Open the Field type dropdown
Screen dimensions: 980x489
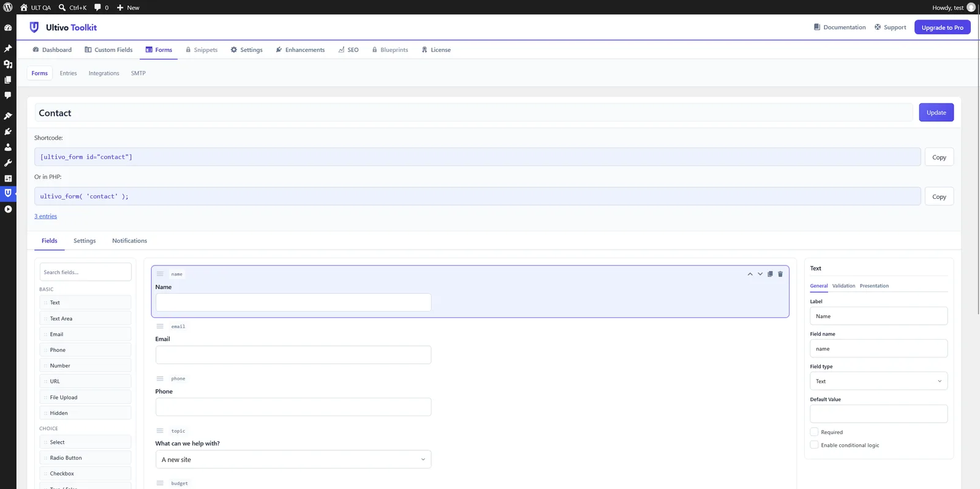tap(878, 381)
